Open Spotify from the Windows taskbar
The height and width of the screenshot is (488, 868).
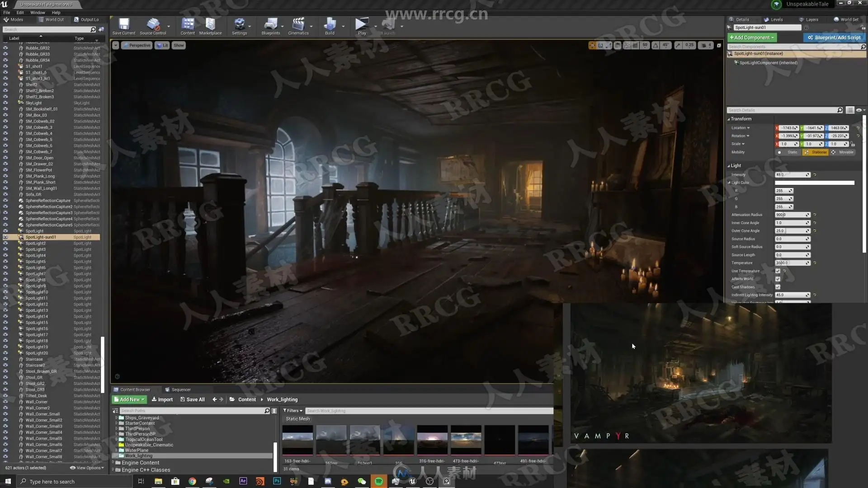tap(379, 481)
